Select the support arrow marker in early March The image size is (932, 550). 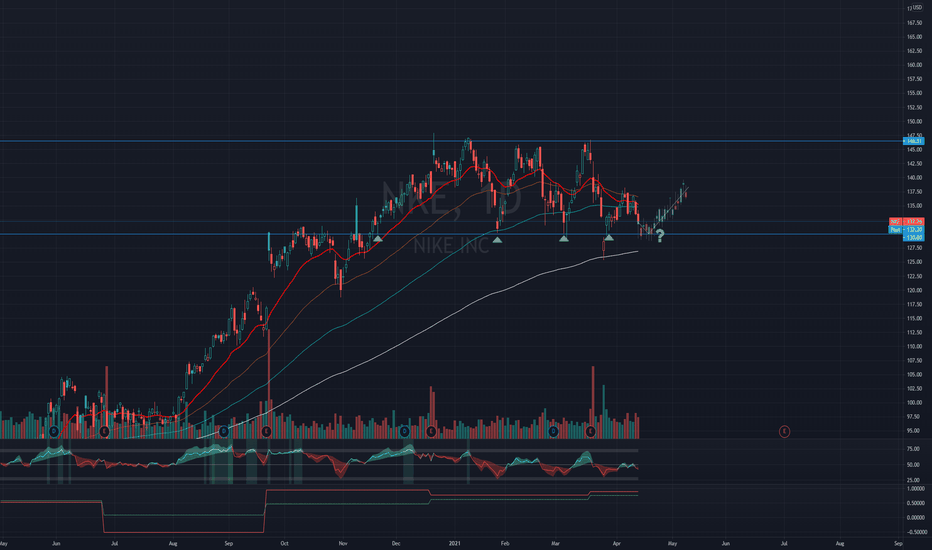pos(564,239)
